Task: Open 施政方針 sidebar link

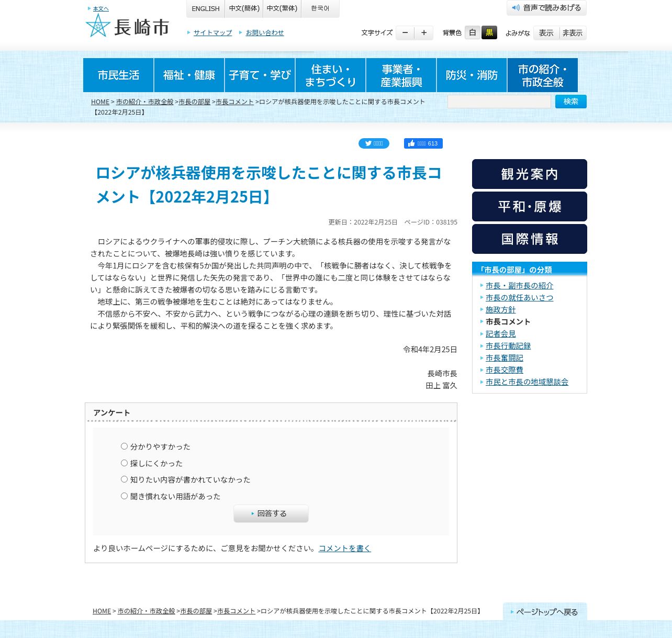Action: tap(500, 310)
